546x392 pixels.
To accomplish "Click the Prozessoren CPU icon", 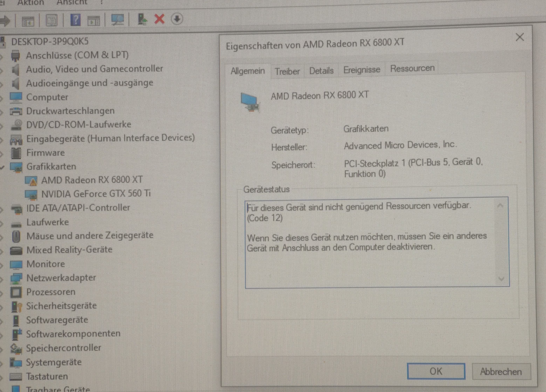I will click(16, 292).
